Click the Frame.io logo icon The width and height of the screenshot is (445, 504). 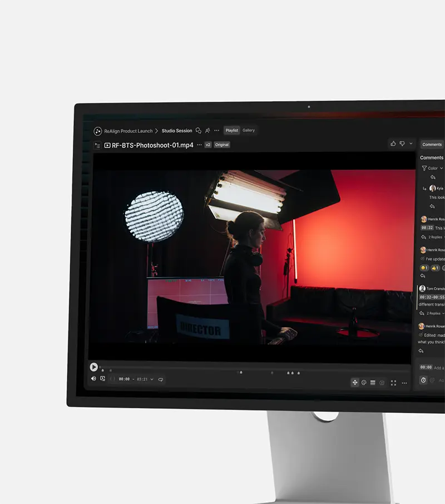[x=98, y=131]
